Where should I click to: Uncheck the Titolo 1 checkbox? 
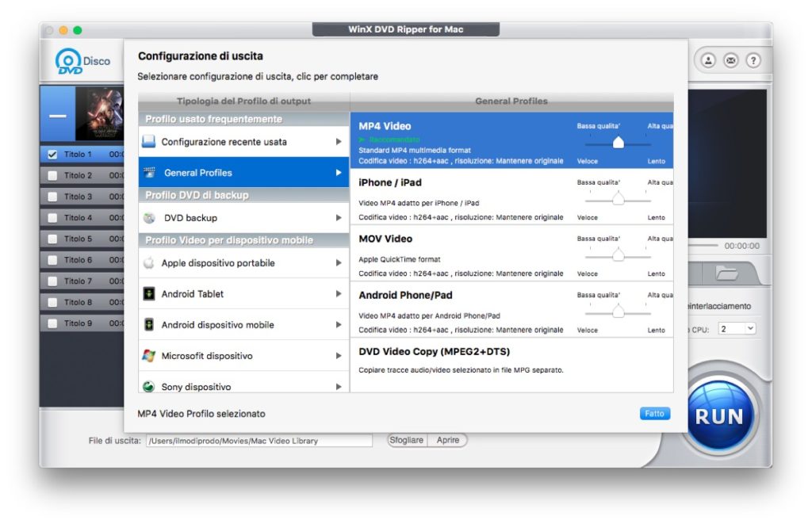[52, 155]
